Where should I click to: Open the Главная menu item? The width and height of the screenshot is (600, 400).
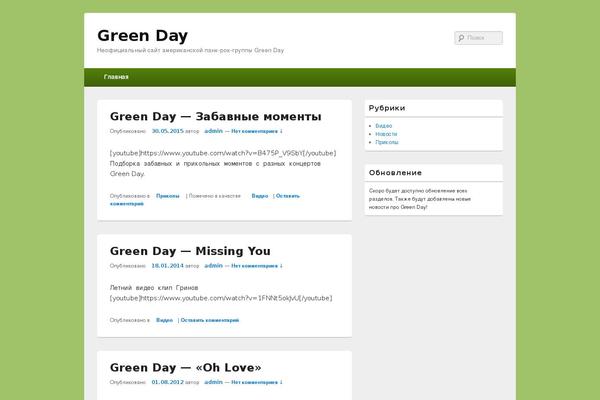click(x=116, y=77)
